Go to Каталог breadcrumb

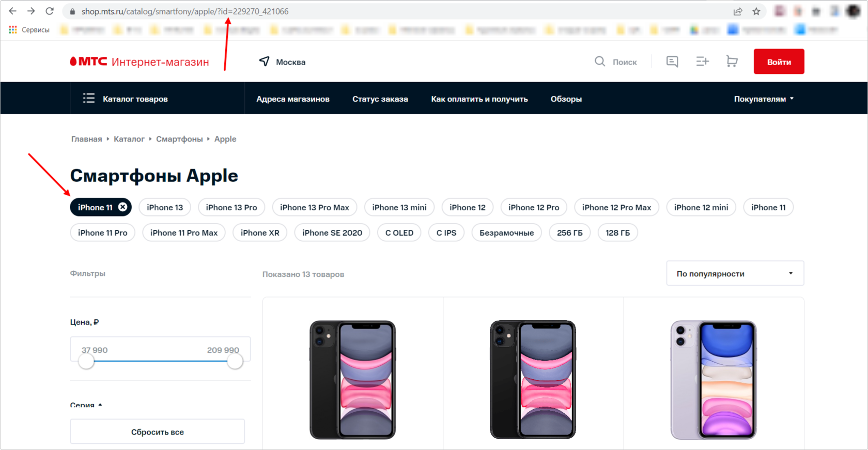129,139
